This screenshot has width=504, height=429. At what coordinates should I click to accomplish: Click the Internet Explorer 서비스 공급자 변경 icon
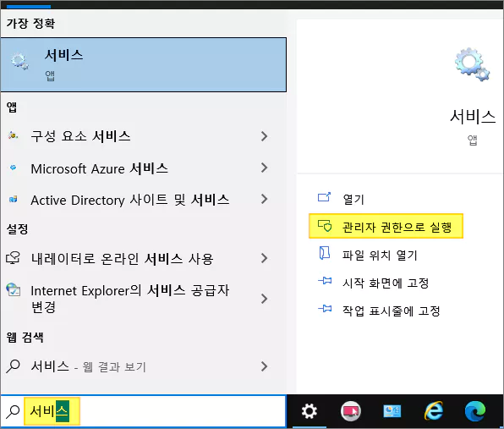click(14, 289)
